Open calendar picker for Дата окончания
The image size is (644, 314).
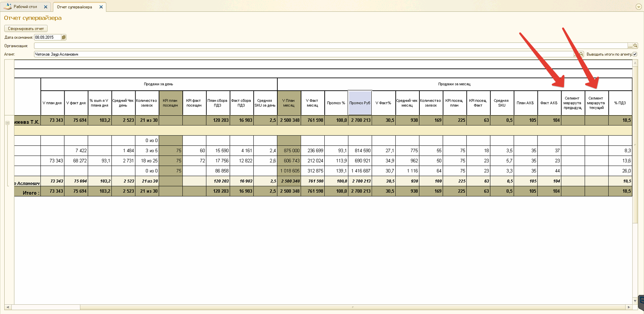pyautogui.click(x=64, y=37)
